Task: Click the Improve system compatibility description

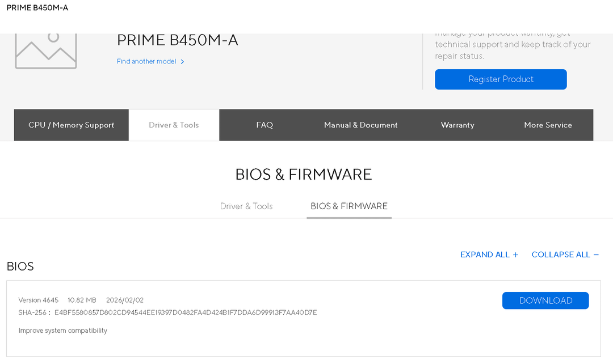Action: pos(63,331)
